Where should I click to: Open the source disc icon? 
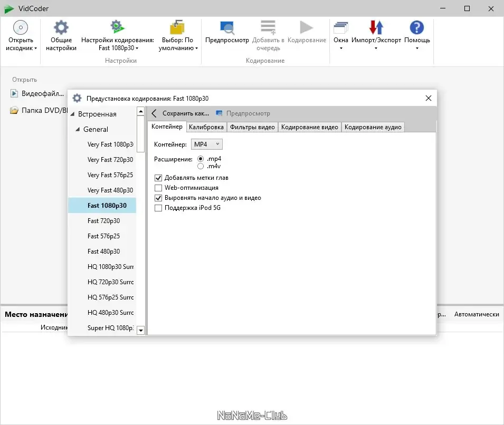coord(21,27)
